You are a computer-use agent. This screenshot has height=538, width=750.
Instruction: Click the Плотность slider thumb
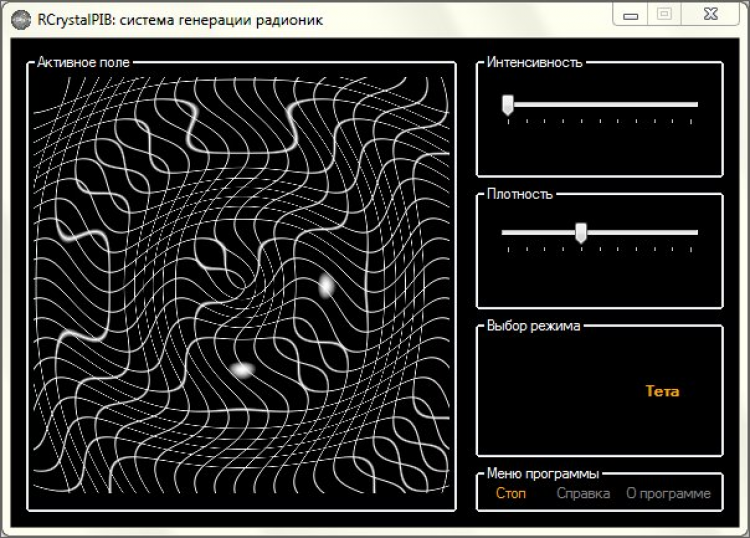tap(581, 233)
